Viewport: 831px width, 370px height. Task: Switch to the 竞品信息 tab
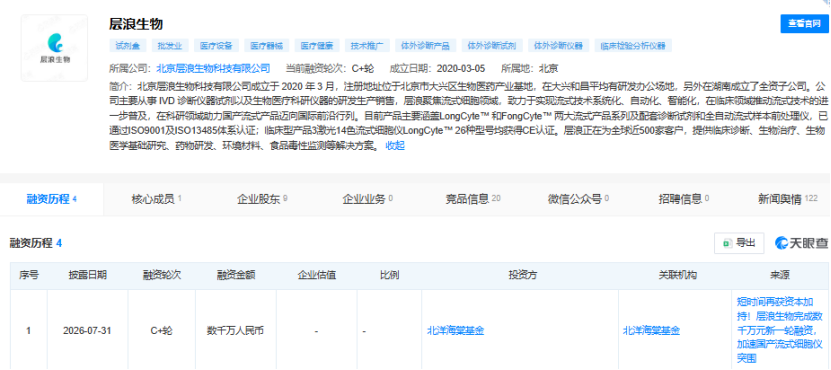[x=473, y=199]
